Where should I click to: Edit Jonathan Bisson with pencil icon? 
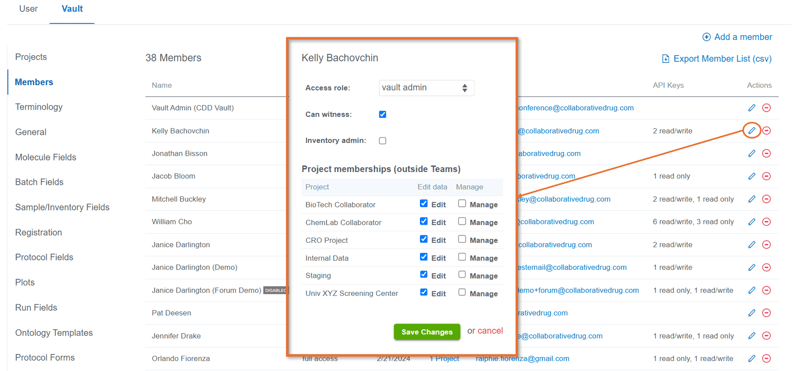point(751,153)
